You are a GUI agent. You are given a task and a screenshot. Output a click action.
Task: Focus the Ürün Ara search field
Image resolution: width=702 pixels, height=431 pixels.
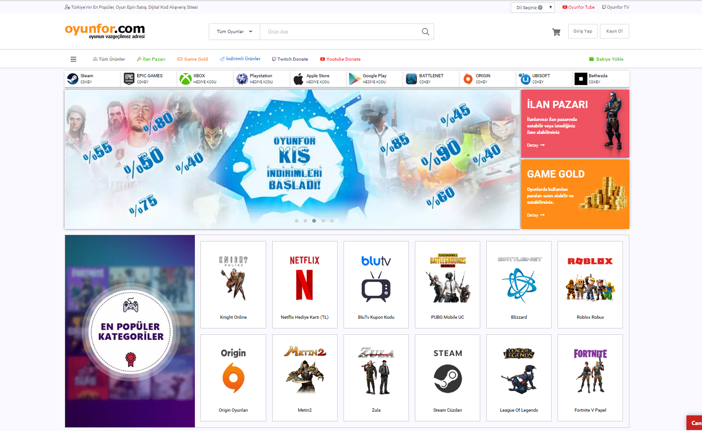340,32
